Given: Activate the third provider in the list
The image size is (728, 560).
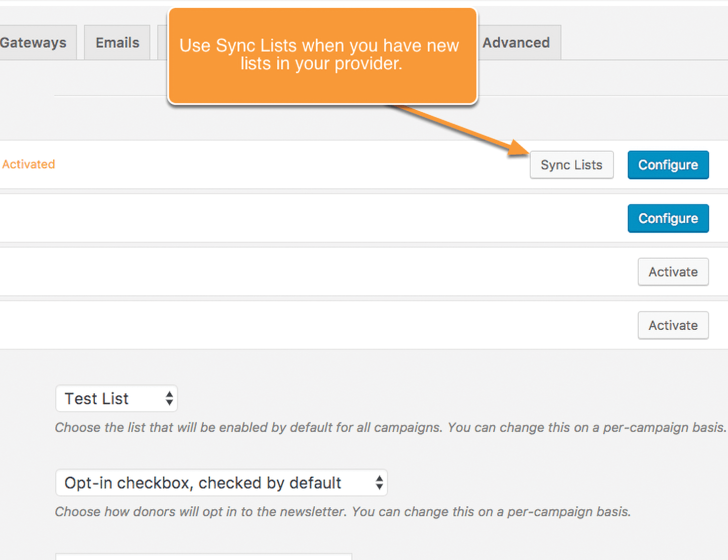Looking at the screenshot, I should tap(673, 272).
